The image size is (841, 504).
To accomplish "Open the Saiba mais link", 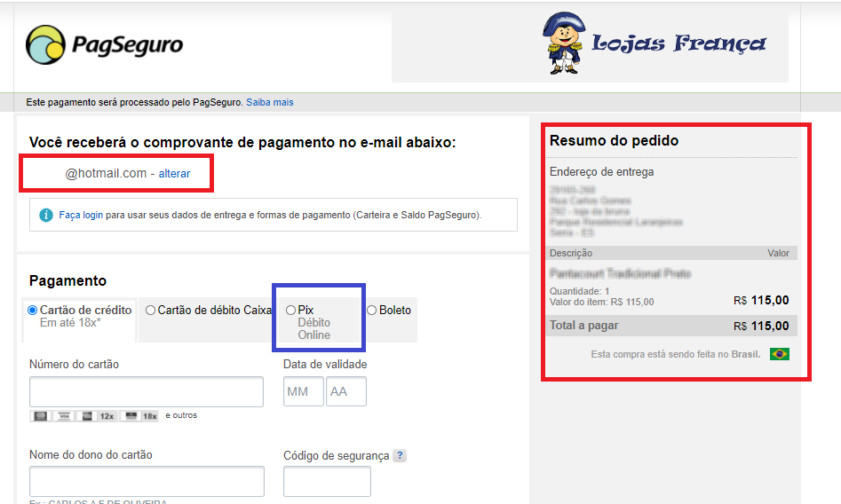I will point(270,102).
